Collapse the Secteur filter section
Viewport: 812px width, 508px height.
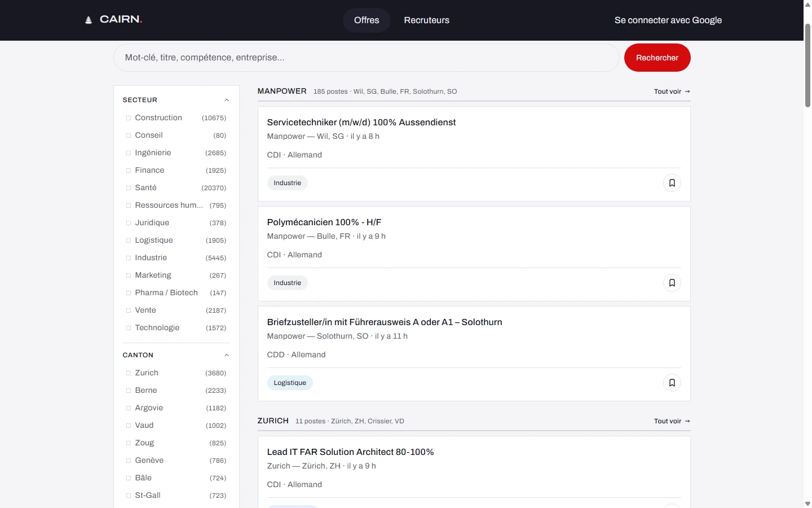pyautogui.click(x=227, y=100)
